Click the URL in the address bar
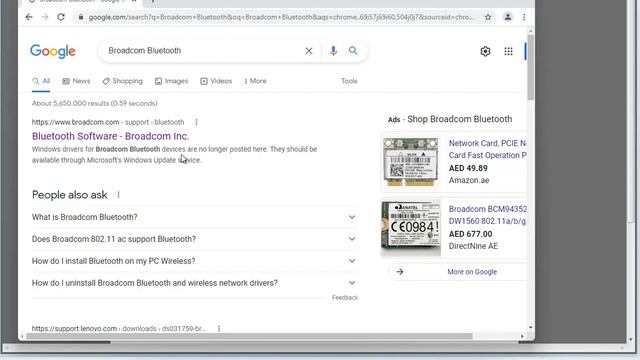 point(281,17)
